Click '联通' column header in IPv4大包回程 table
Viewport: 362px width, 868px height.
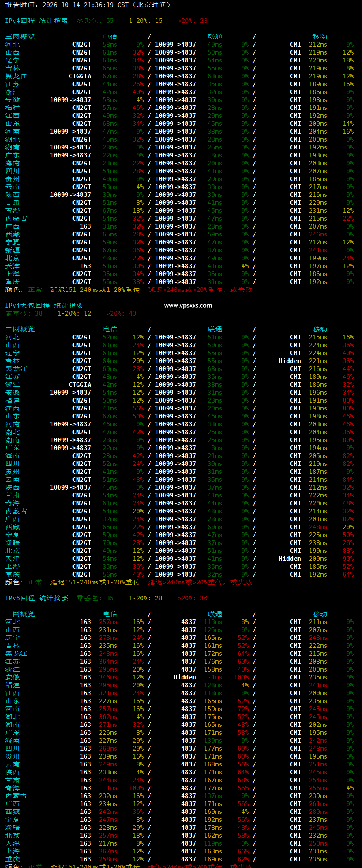(x=215, y=329)
